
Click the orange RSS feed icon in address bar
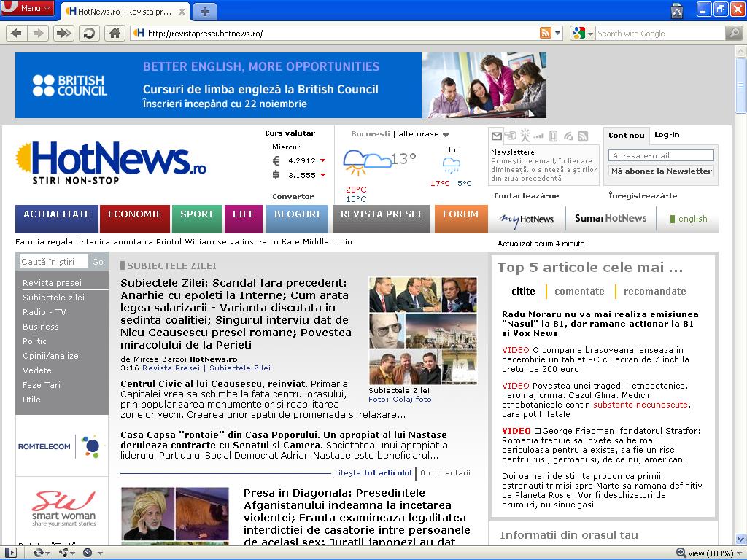click(546, 33)
